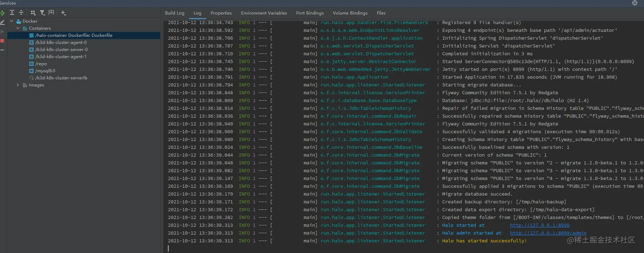
Task: Select the Containers node label
Action: click(40, 29)
